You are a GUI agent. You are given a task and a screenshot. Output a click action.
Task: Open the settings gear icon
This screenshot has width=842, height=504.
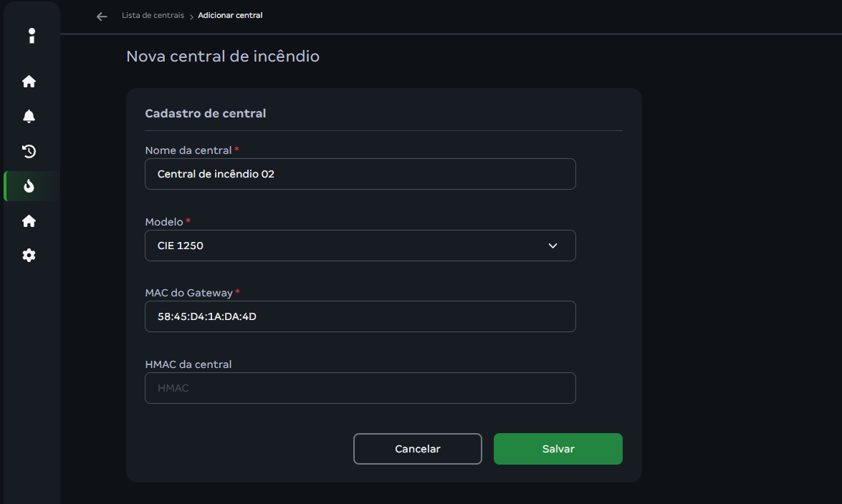click(x=29, y=256)
